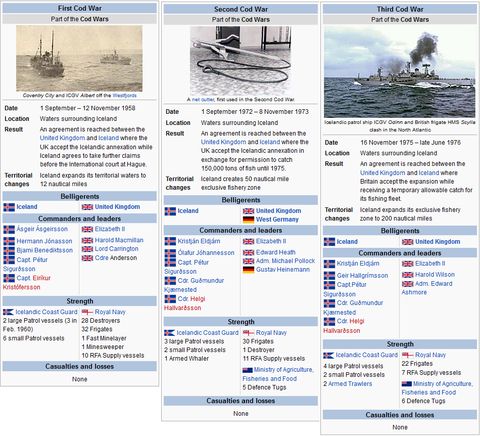Open Royal Navy link in First Cod War strength
Screen dimensions: 480x436
point(110,312)
